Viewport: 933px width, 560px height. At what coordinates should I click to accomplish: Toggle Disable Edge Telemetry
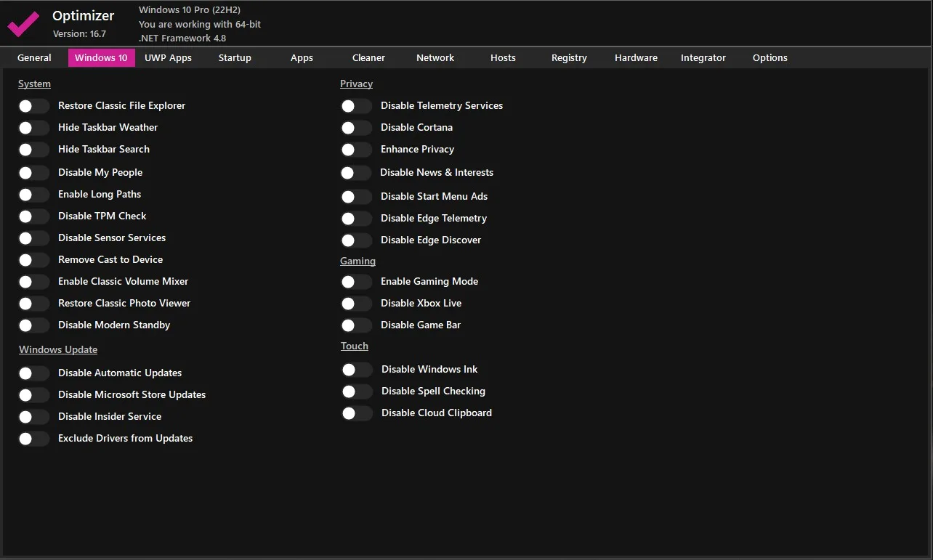pos(356,219)
